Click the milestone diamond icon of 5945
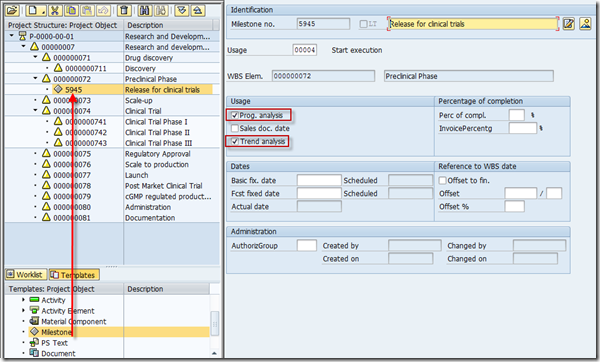The image size is (600, 362). click(58, 89)
